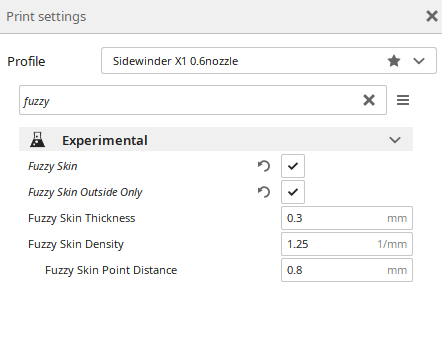This screenshot has height=364, width=442.
Task: Reset Fuzzy Skin Outside Only to default
Action: [264, 192]
